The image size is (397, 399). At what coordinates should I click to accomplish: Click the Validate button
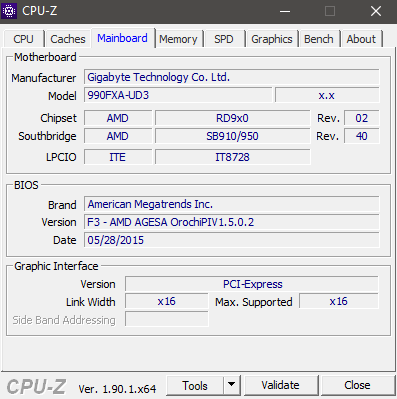tap(280, 385)
